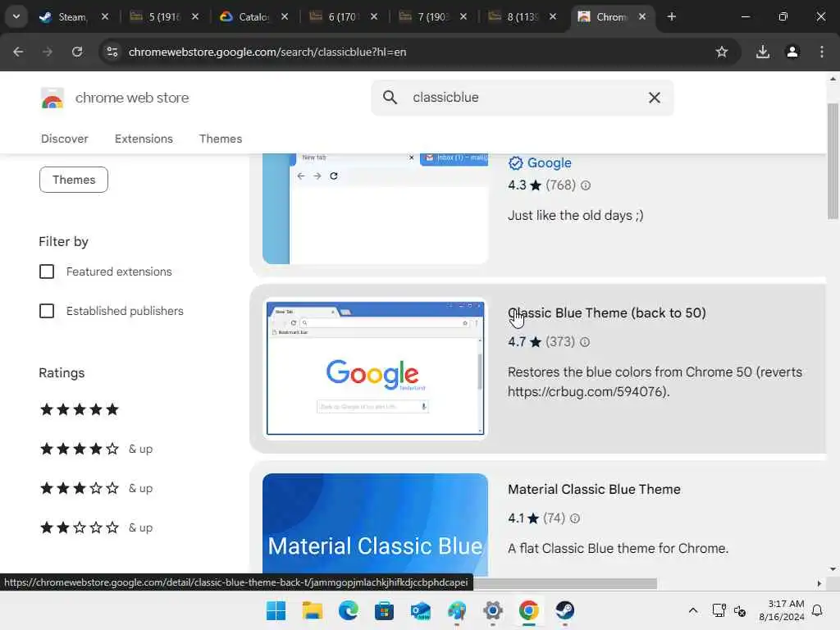Screen dimensions: 840x630
Task: Click the Material Classic Blue thumbnail
Action: coord(375,525)
